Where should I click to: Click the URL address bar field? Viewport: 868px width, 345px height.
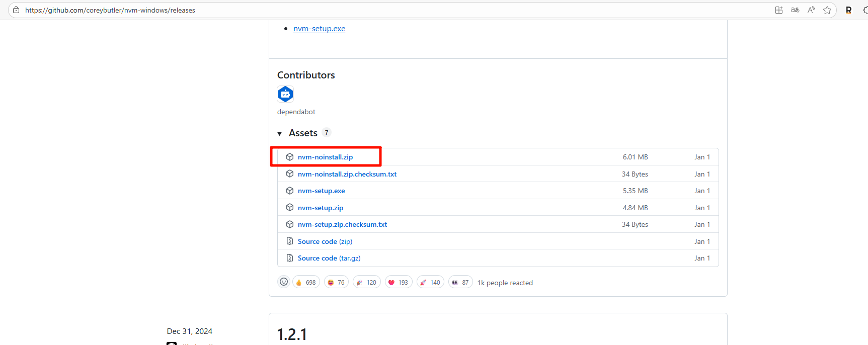pyautogui.click(x=352, y=10)
